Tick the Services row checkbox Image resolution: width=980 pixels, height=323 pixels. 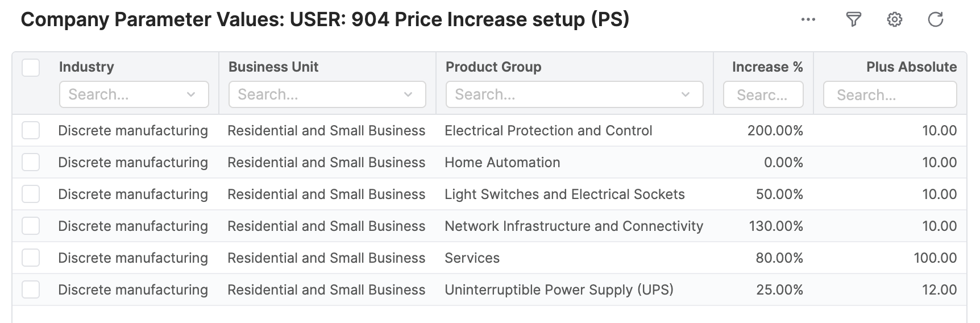click(31, 258)
